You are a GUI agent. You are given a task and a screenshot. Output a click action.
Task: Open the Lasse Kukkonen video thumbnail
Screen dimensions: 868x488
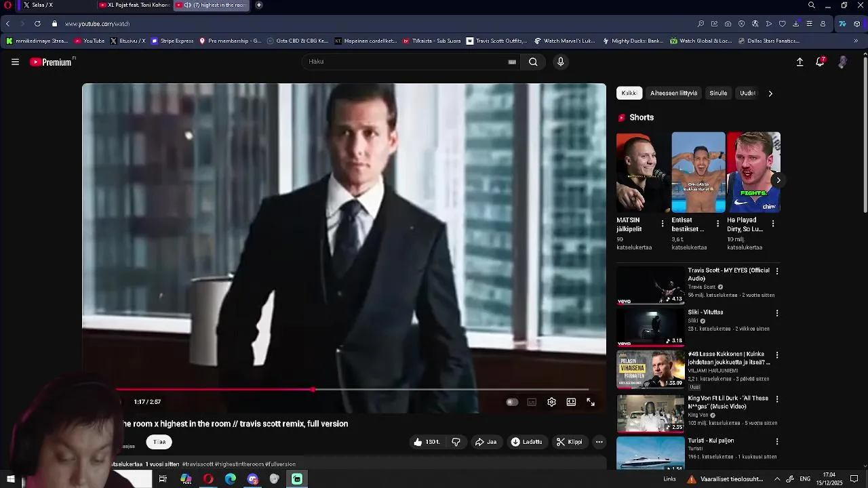point(650,369)
